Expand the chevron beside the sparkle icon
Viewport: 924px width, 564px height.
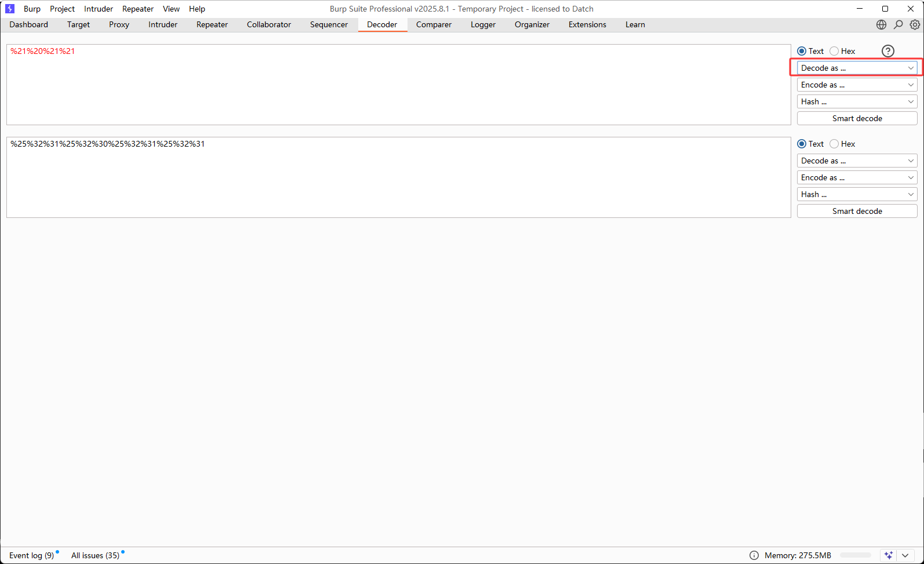tap(905, 555)
